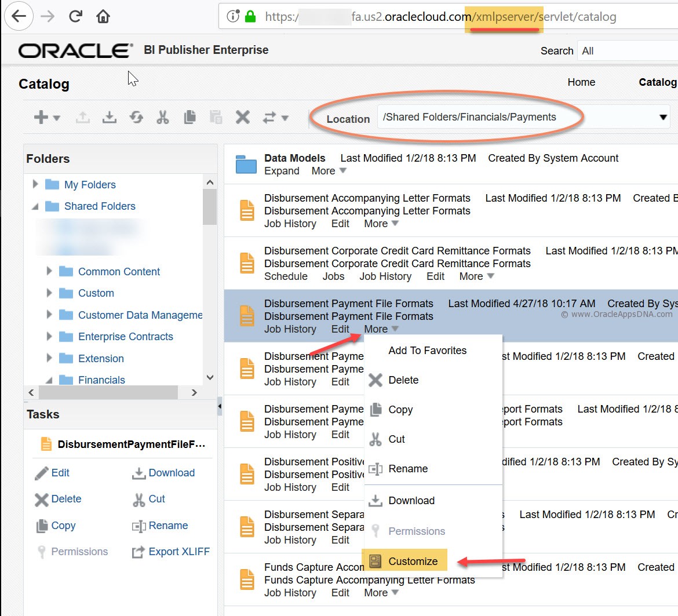Image resolution: width=678 pixels, height=616 pixels.
Task: Choose Rename in the More context menu
Action: (408, 469)
